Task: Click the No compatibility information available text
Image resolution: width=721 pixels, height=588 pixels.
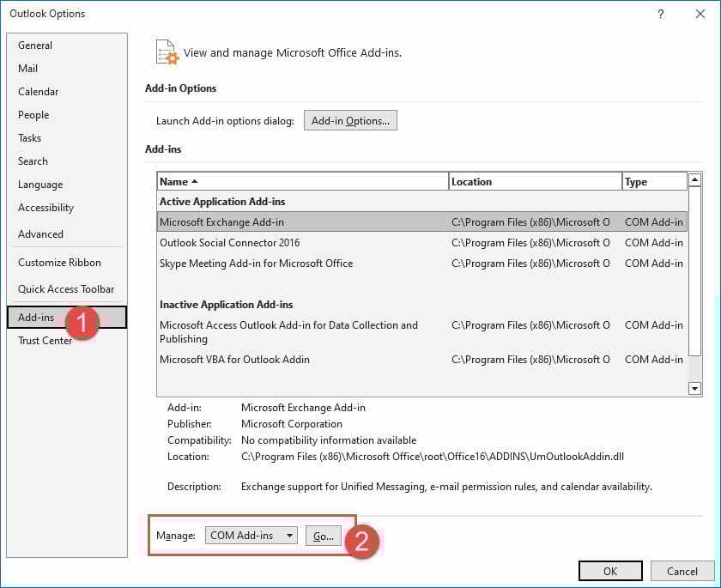Action: pyautogui.click(x=329, y=440)
